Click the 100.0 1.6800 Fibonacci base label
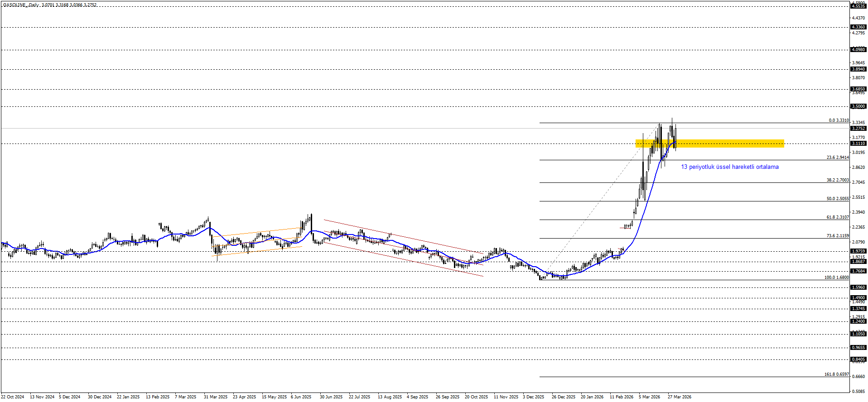The height and width of the screenshot is (402, 868). [x=836, y=278]
